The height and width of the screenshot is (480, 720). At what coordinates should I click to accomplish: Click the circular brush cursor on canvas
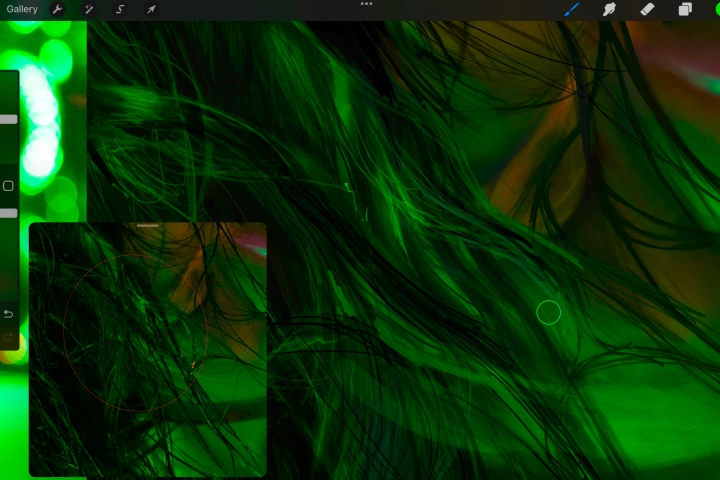548,312
